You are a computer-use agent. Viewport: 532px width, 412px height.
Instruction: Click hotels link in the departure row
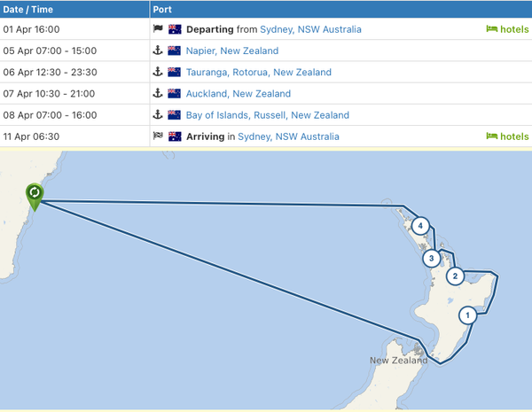[x=507, y=29]
